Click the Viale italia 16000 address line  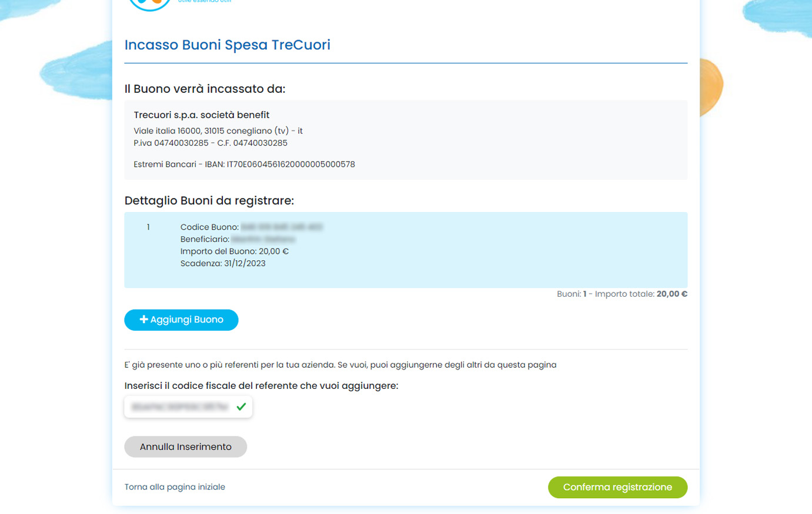(218, 131)
